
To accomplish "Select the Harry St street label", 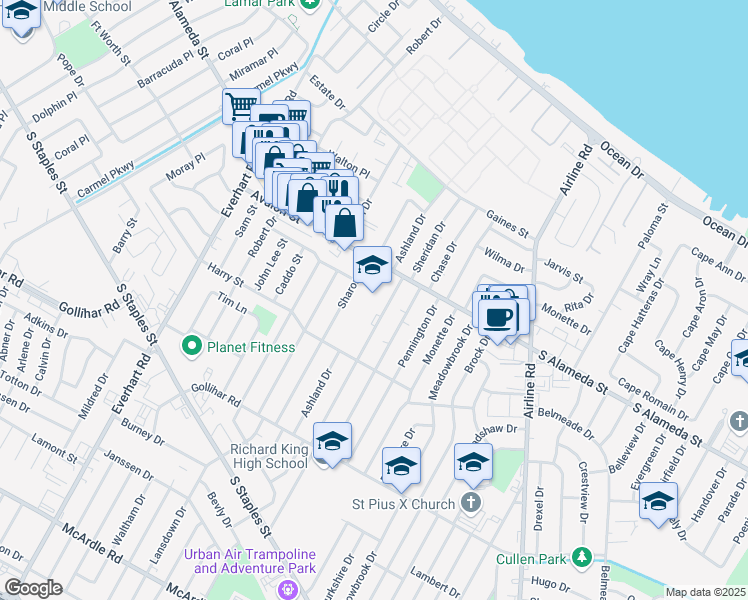I will (x=226, y=275).
